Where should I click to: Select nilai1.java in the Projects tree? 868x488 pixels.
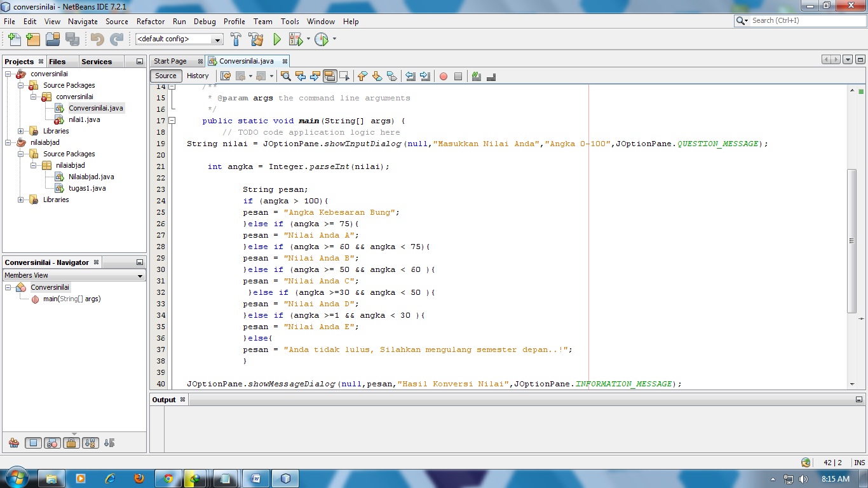coord(84,119)
